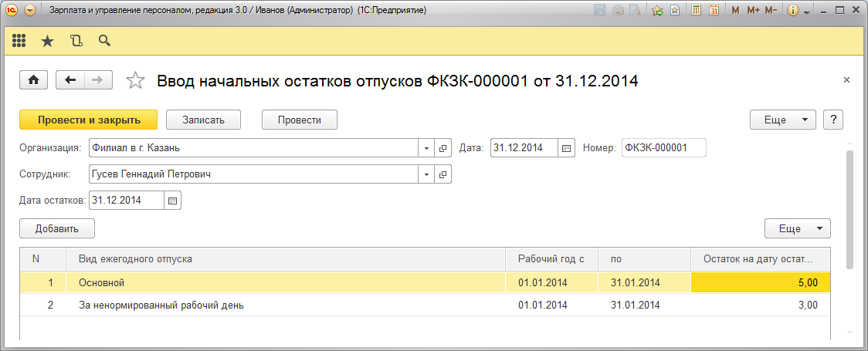This screenshot has width=868, height=351.
Task: Open the search magnifier in the yellow panel
Action: pyautogui.click(x=104, y=40)
